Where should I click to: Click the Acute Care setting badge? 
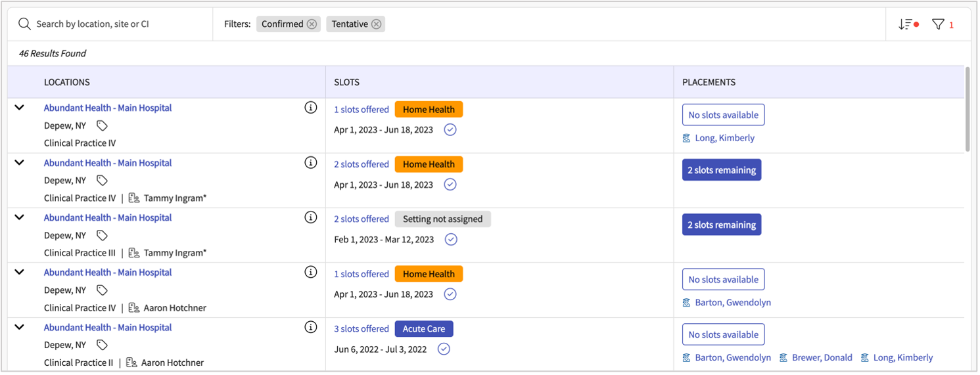click(x=424, y=329)
